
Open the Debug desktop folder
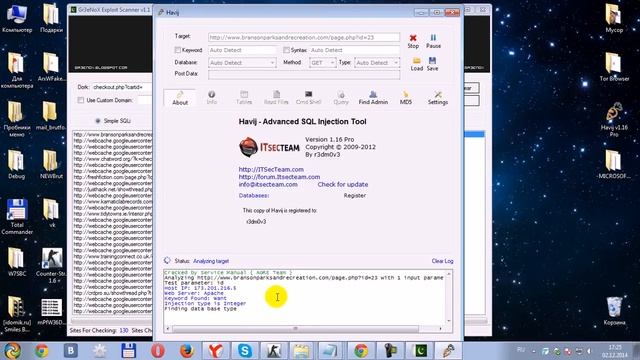[16, 164]
